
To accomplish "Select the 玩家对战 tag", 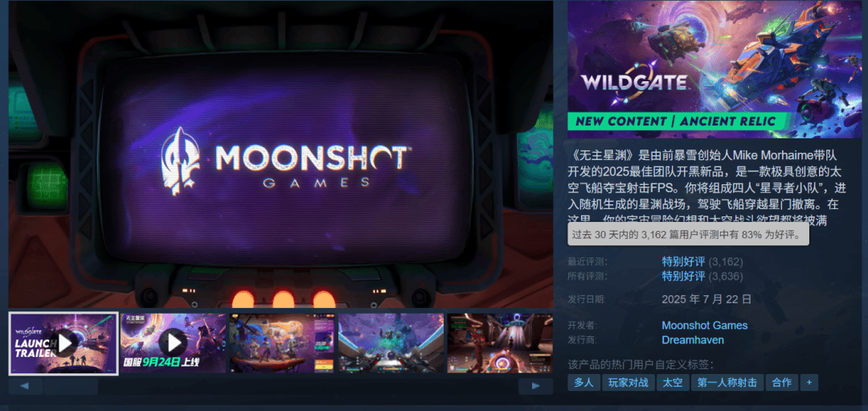I will click(628, 382).
